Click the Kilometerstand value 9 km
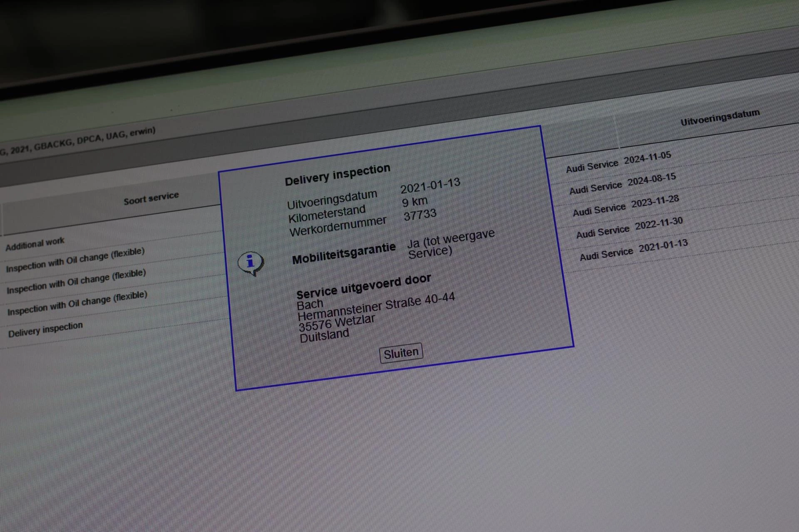This screenshot has width=799, height=532. click(414, 202)
